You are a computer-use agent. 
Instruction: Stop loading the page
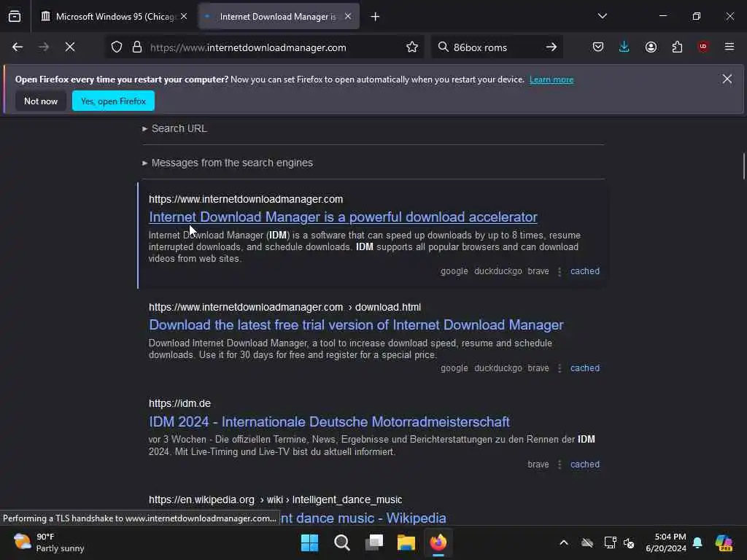[x=70, y=47]
